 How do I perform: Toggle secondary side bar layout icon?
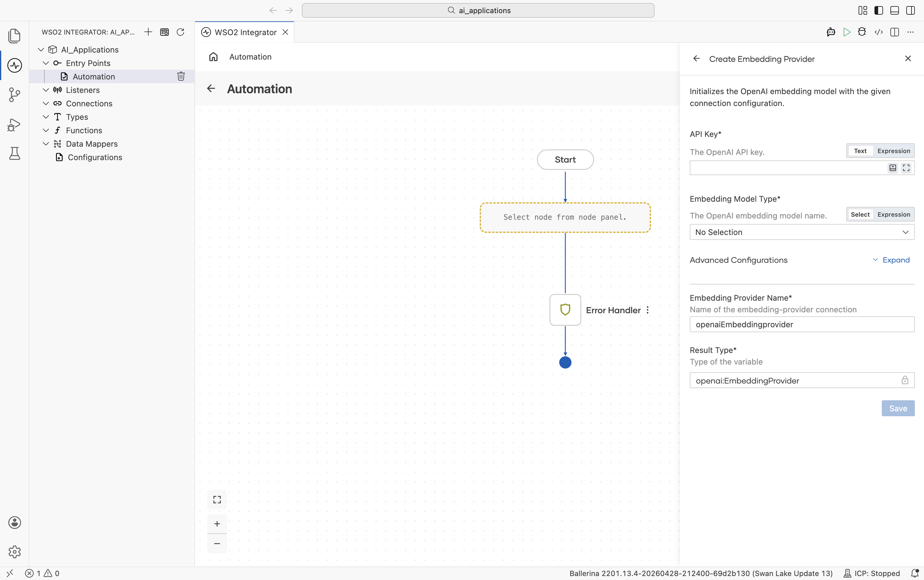[x=910, y=10]
